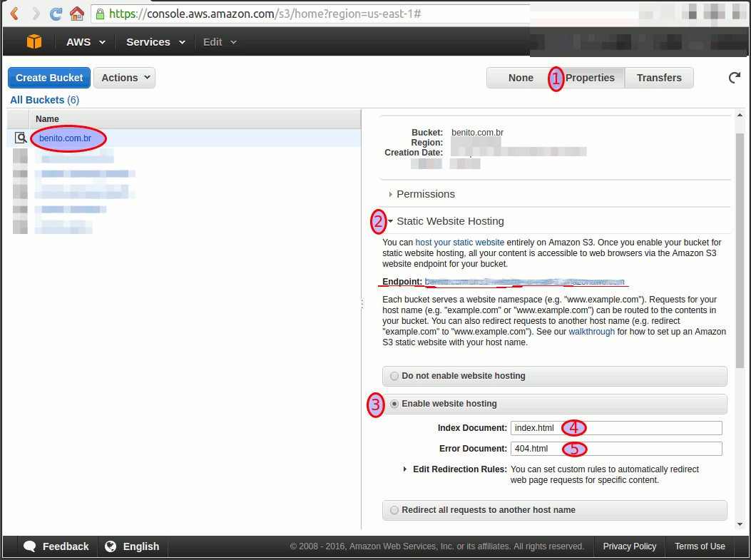
Task: Switch to the None view tab
Action: tap(521, 78)
